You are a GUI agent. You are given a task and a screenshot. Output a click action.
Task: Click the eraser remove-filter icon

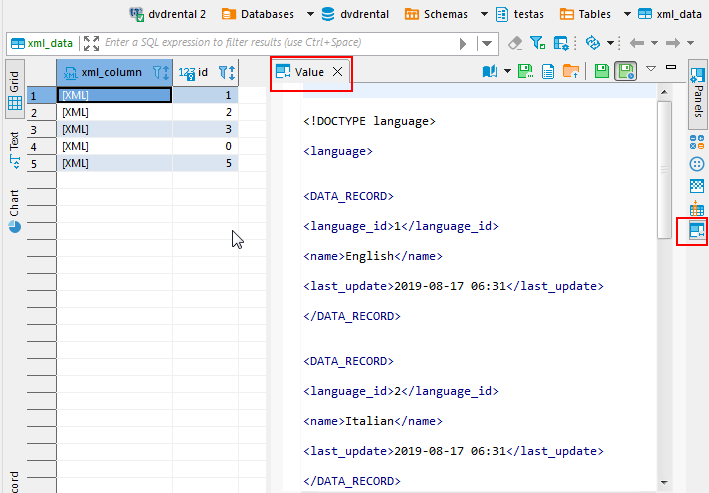click(x=515, y=43)
